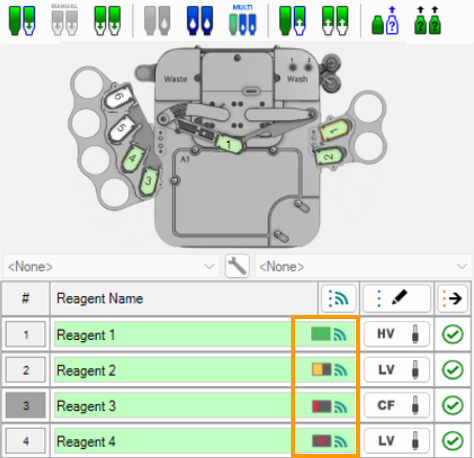This screenshot has height=458, width=474.
Task: Click the red low-level indicator for Reagent 3
Action: [321, 406]
